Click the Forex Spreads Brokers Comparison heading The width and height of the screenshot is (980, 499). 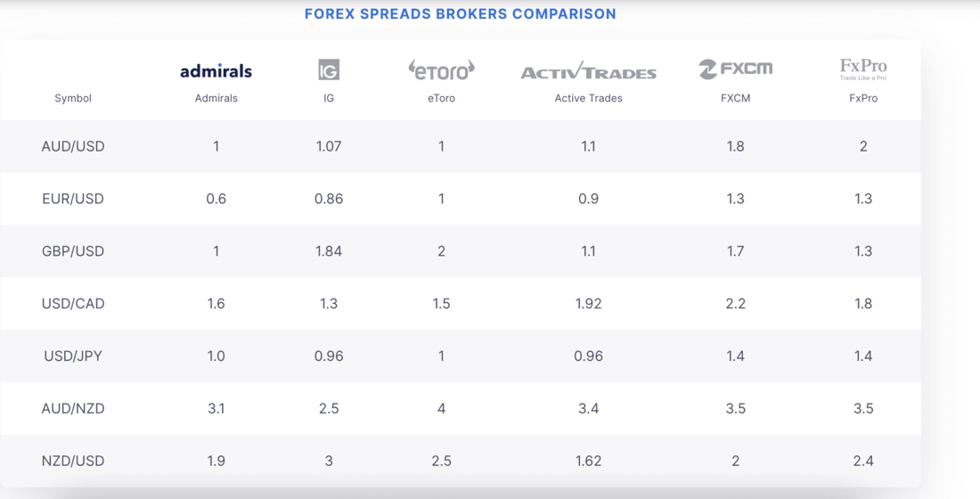[460, 14]
